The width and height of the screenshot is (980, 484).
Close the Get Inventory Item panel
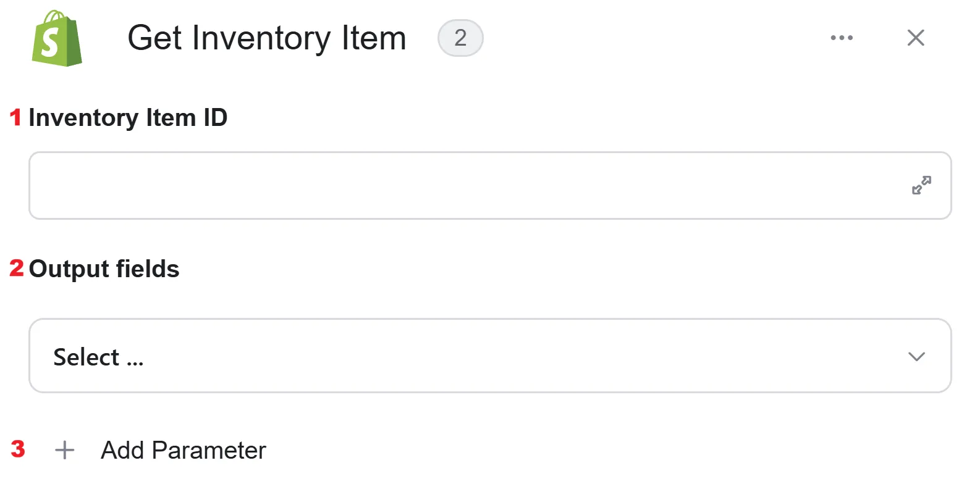pyautogui.click(x=916, y=38)
